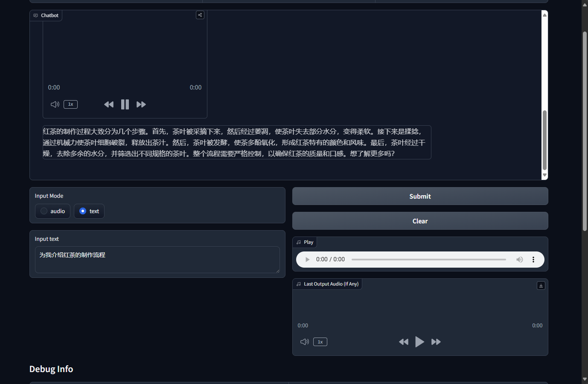
Task: Click the Play player progress bar
Action: 429,260
